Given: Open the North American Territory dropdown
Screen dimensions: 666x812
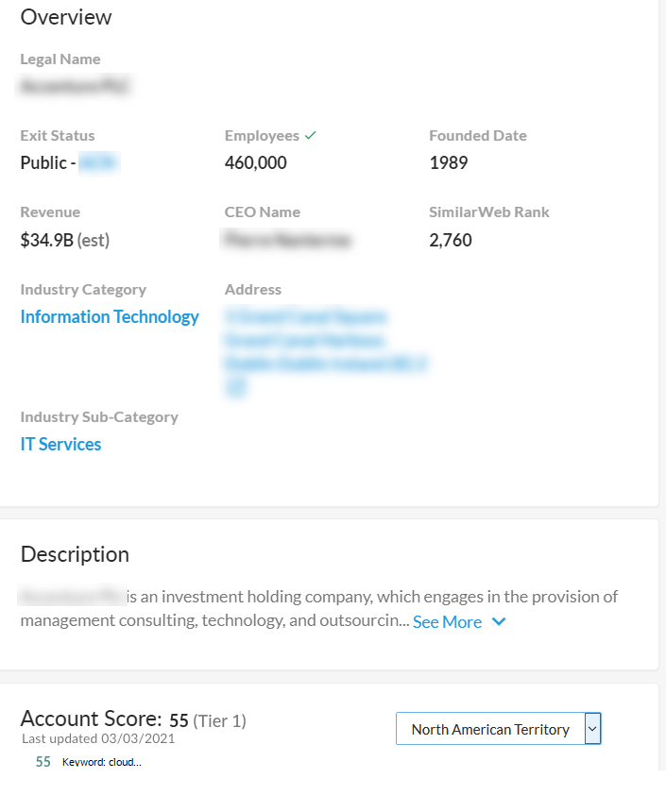Looking at the screenshot, I should (489, 729).
